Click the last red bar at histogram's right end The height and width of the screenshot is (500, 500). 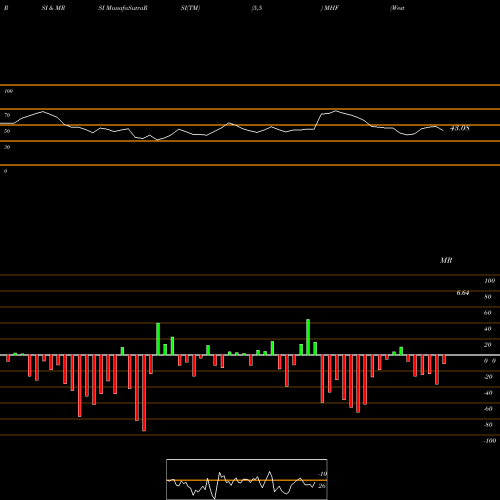(444, 360)
